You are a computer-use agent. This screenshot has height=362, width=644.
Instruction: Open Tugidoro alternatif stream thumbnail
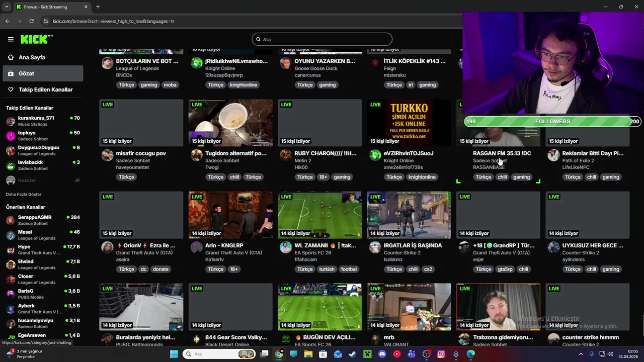click(x=230, y=123)
